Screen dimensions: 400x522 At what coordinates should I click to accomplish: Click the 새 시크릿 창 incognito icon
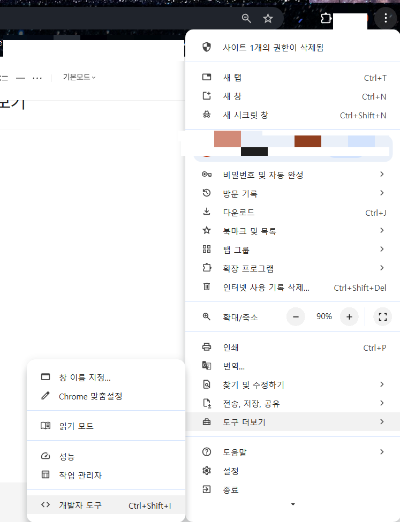(x=207, y=115)
